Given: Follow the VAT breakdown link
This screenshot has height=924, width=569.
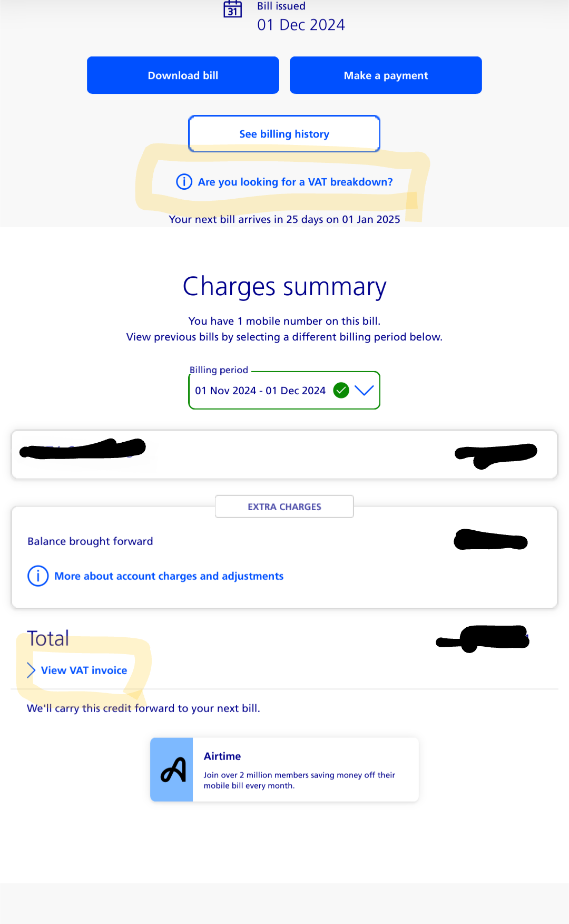Looking at the screenshot, I should [295, 181].
